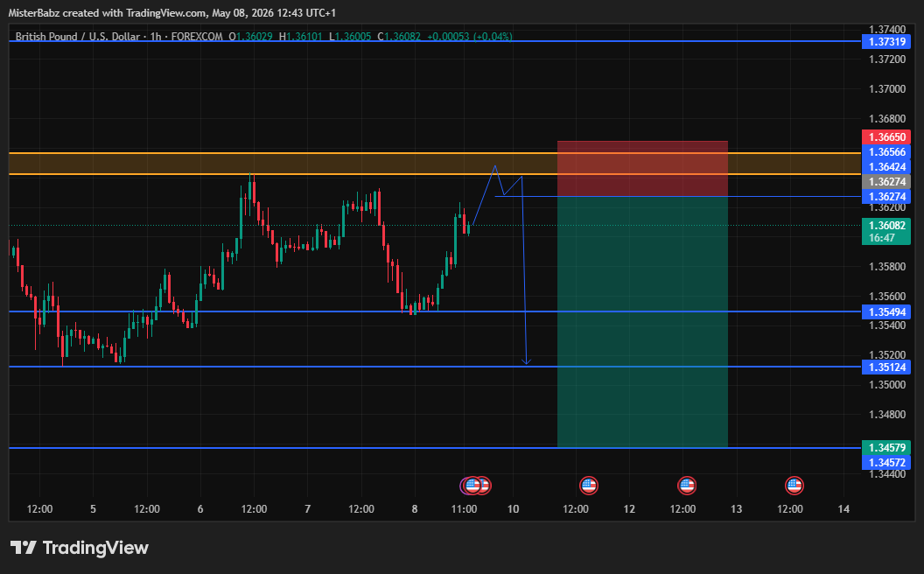Open the US event icon right of 13 label

(x=794, y=486)
